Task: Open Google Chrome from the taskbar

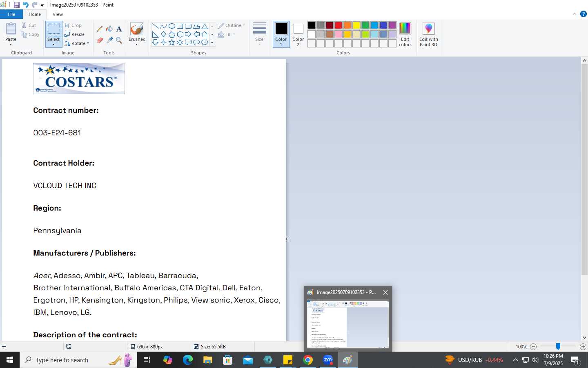Action: pyautogui.click(x=308, y=360)
